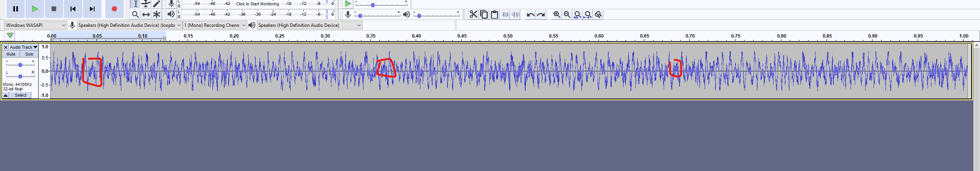
Task: Click the timeline ruler at 0.50
Action: tap(508, 36)
